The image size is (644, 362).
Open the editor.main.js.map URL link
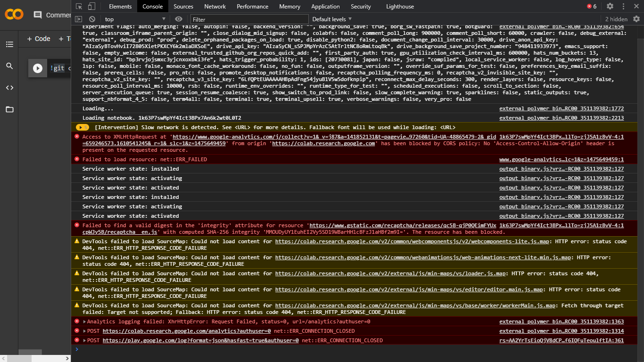tap(409, 289)
